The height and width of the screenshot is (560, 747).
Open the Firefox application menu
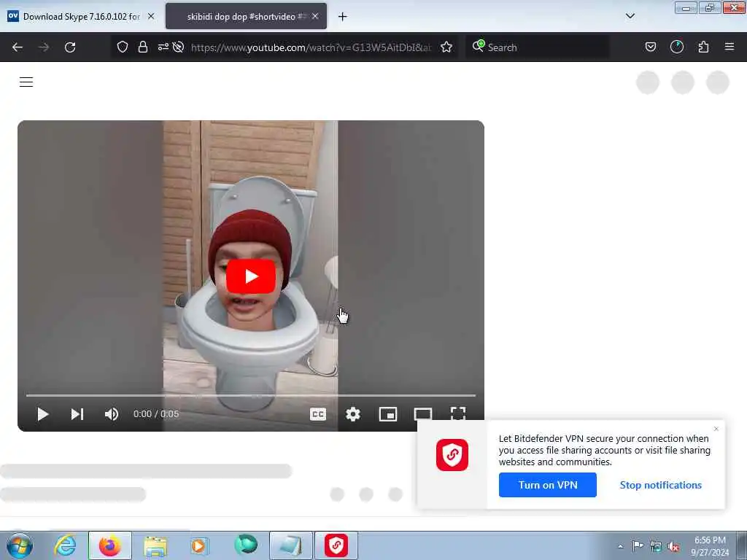(729, 47)
